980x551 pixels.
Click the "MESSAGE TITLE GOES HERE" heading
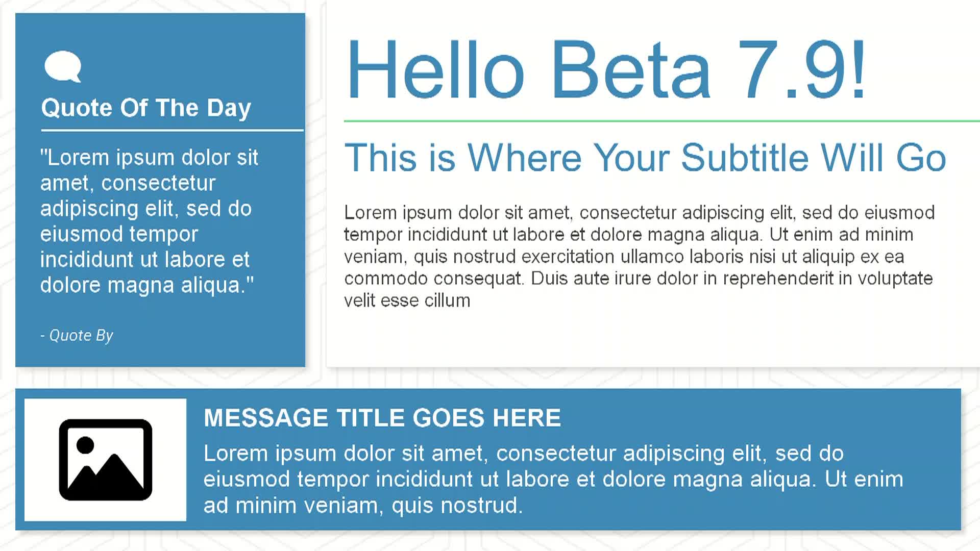click(x=382, y=418)
